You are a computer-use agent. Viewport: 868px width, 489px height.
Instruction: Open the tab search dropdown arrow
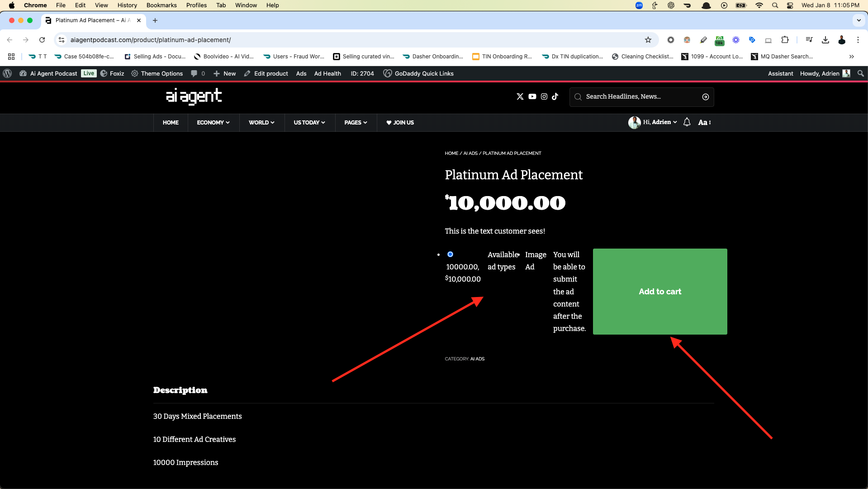point(859,20)
